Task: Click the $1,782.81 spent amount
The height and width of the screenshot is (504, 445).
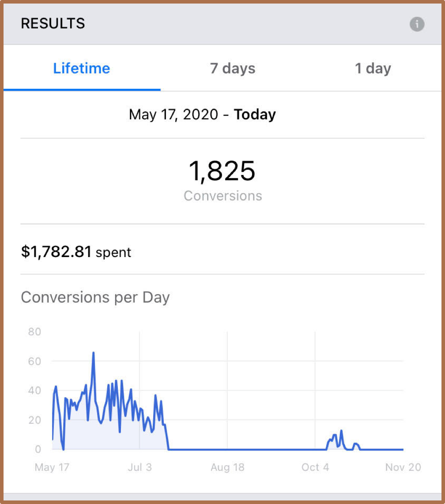Action: [57, 252]
